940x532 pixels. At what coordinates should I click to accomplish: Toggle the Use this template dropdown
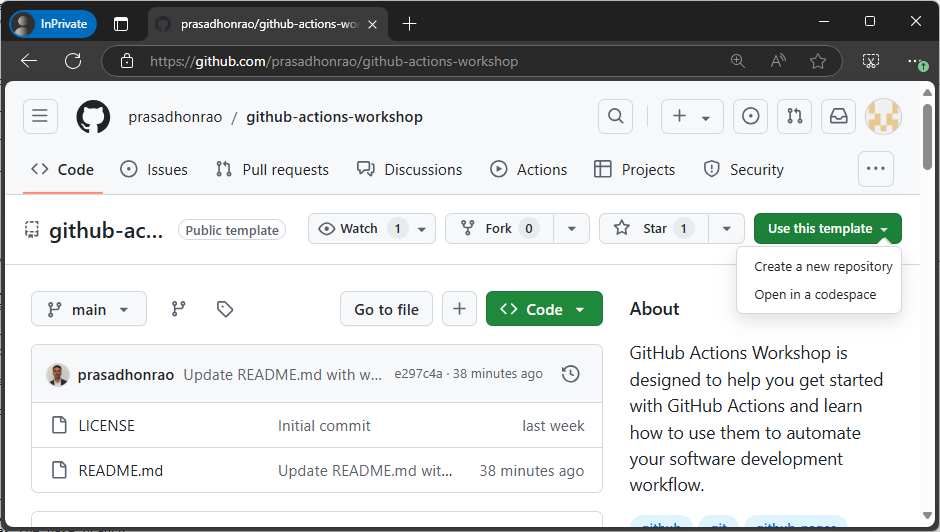[827, 229]
